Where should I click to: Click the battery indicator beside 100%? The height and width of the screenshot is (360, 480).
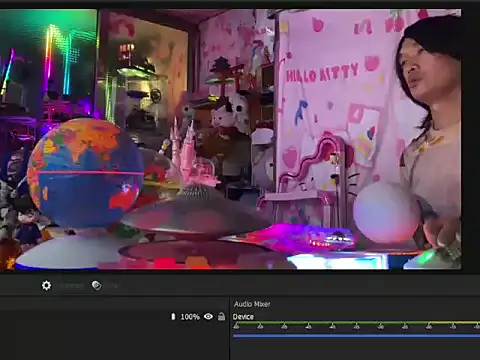[173, 316]
